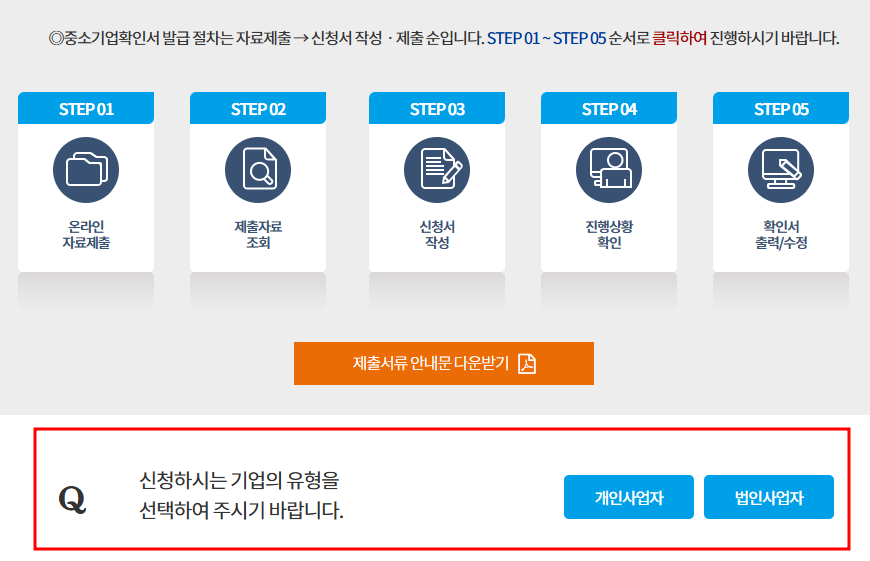Open the STEP 05 header tab
This screenshot has width=870, height=561.
(x=781, y=108)
